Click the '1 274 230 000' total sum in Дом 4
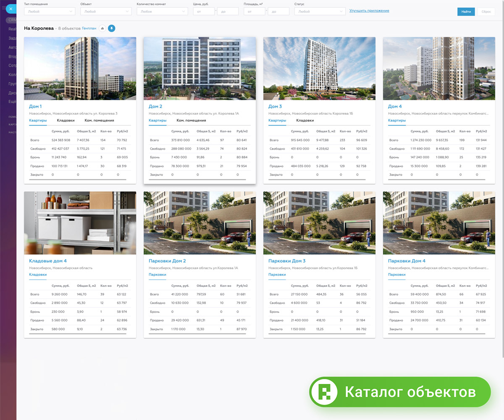Viewport: 504px width, 420px height. pyautogui.click(x=421, y=140)
